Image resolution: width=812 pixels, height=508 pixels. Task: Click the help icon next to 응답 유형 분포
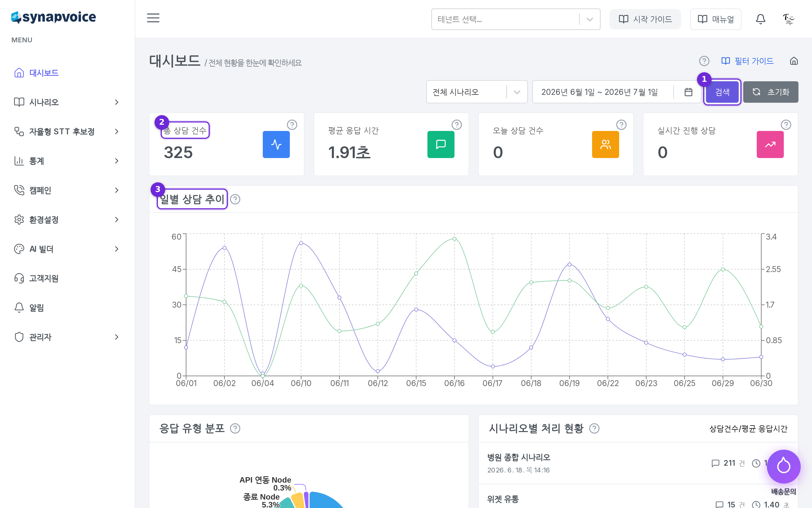(235, 429)
